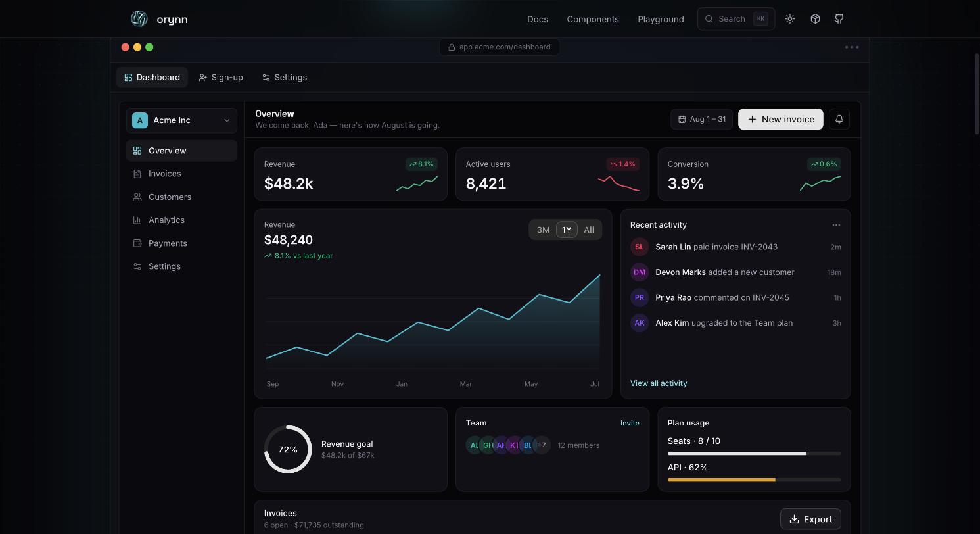
Task: Toggle the light/dark theme sun icon
Action: pos(790,19)
